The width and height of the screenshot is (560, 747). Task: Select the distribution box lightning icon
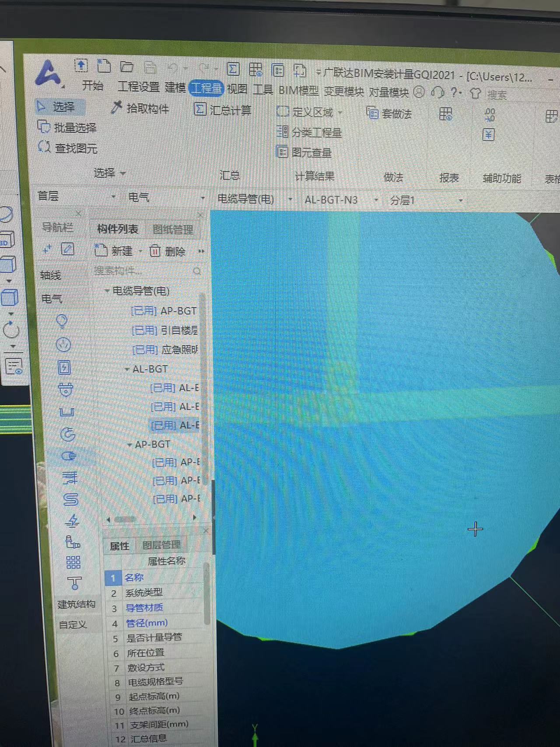coord(64,367)
